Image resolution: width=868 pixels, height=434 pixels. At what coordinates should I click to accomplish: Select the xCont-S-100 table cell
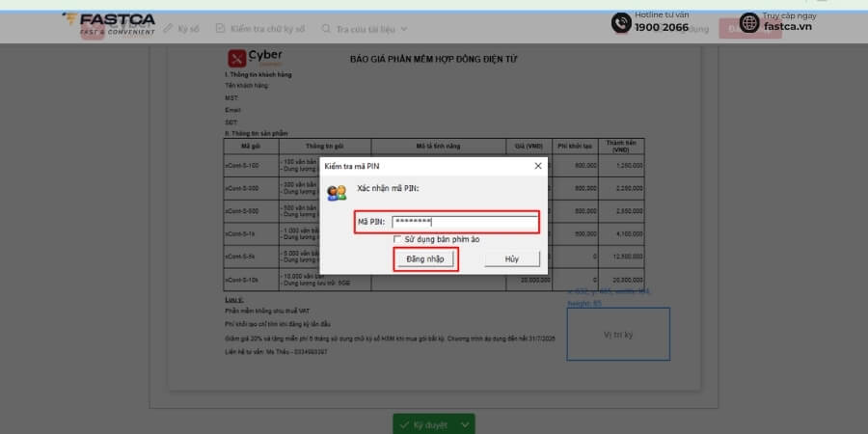pos(252,165)
